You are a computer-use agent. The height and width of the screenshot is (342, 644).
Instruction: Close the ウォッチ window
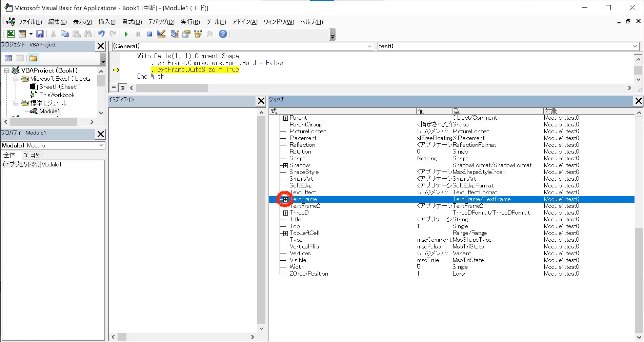click(639, 101)
